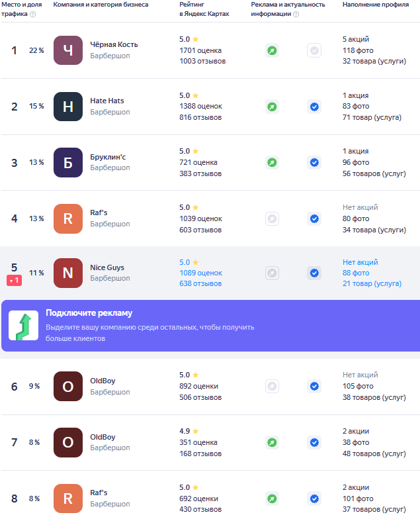Click the red position change badge under rank 5
This screenshot has height=523, width=420.
tap(15, 281)
